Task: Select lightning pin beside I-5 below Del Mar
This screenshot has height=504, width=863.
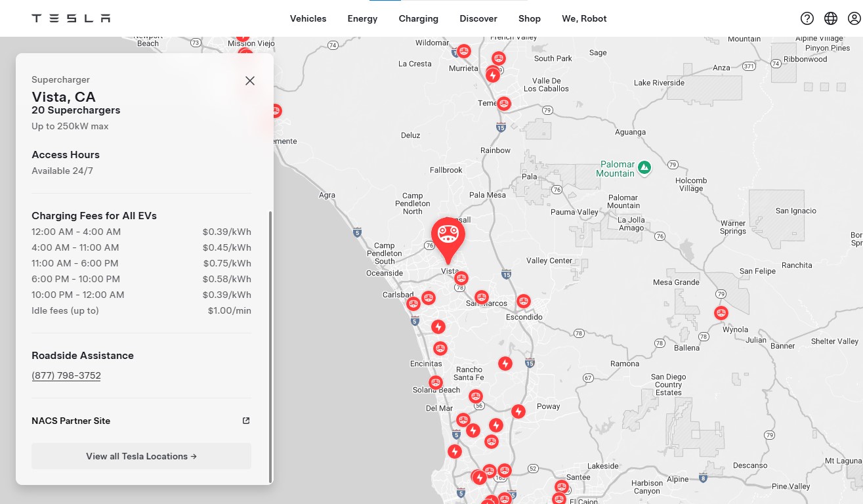Action: pos(455,451)
